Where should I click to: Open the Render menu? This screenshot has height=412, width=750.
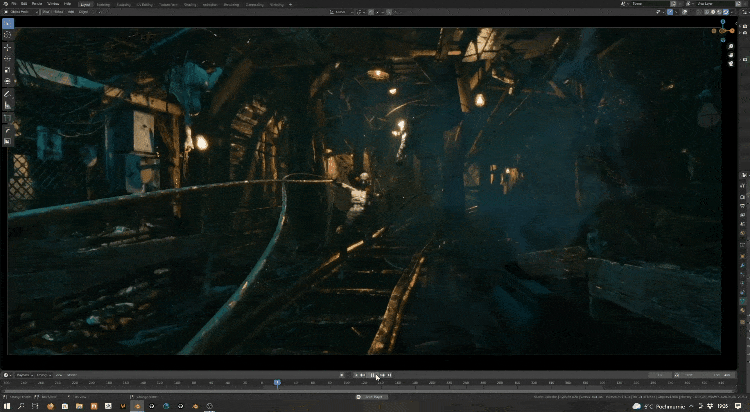[x=37, y=4]
